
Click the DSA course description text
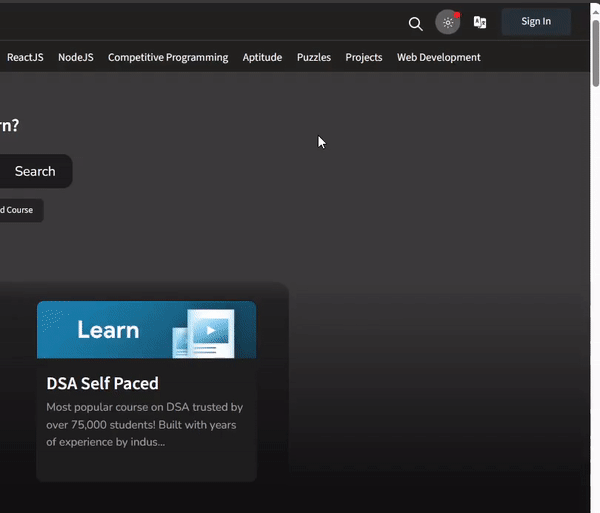(x=145, y=425)
